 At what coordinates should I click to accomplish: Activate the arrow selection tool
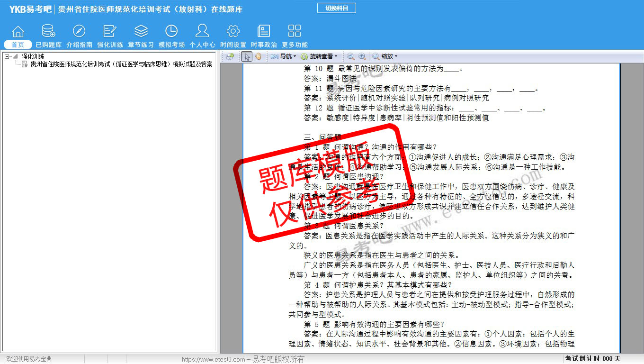tap(247, 56)
